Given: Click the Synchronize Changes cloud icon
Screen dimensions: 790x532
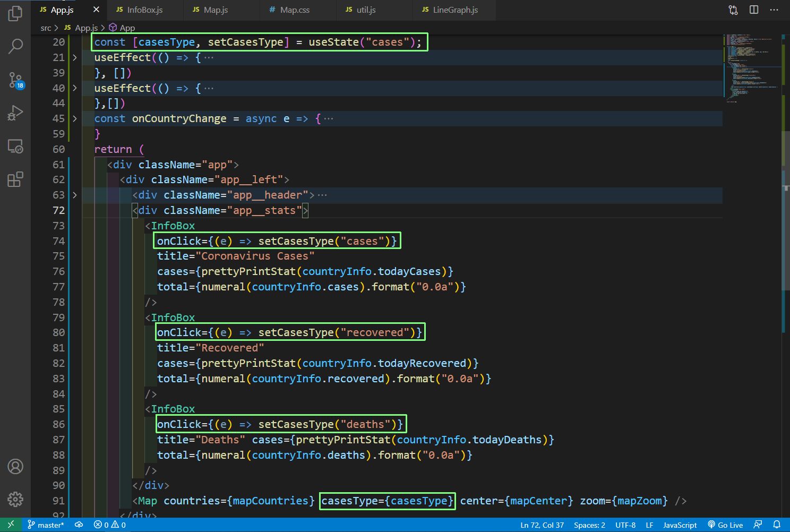Looking at the screenshot, I should click(x=79, y=525).
